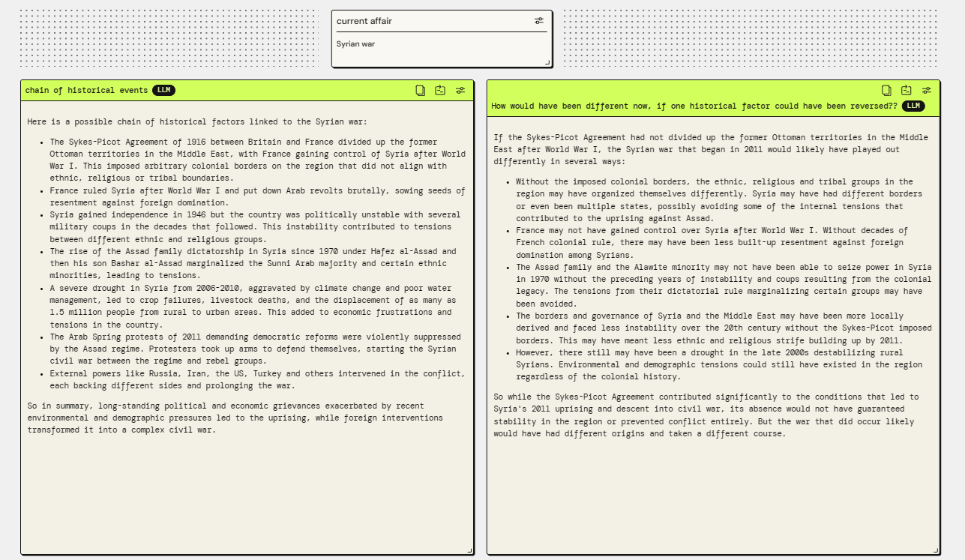The image size is (965, 560).
Task: Click the 'chain of historical events' title
Action: click(x=86, y=91)
